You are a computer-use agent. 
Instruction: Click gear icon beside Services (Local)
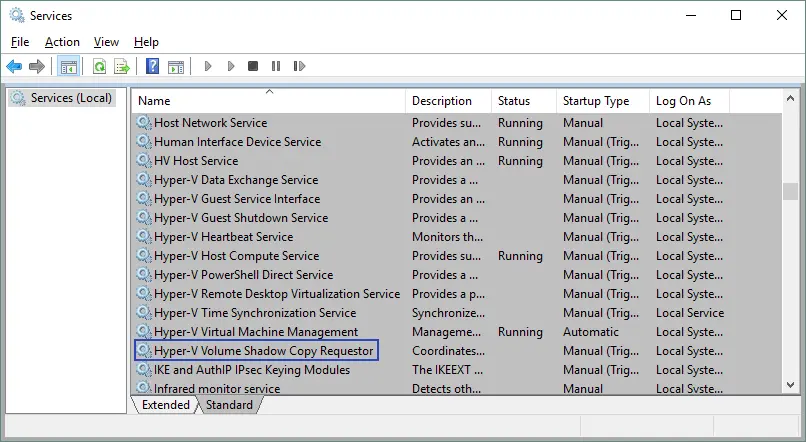pos(19,98)
